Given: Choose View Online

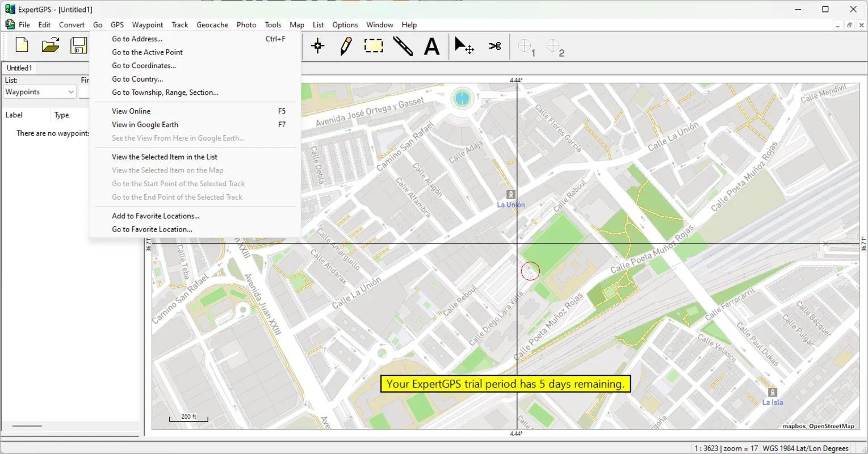Looking at the screenshot, I should [195, 111].
